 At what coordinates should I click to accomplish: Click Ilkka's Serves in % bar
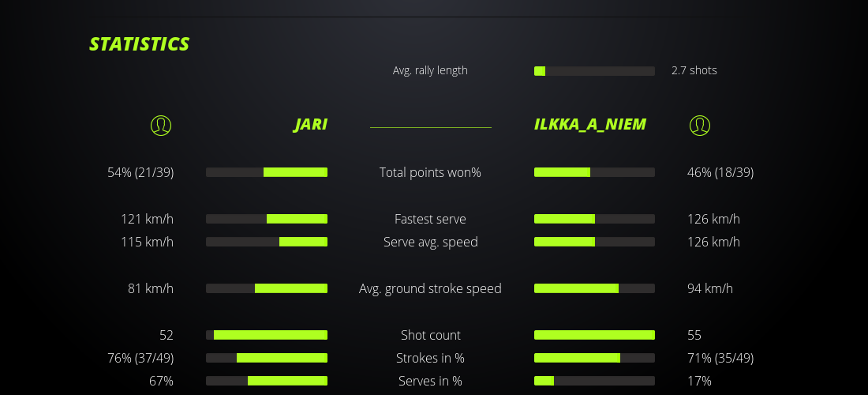click(594, 381)
